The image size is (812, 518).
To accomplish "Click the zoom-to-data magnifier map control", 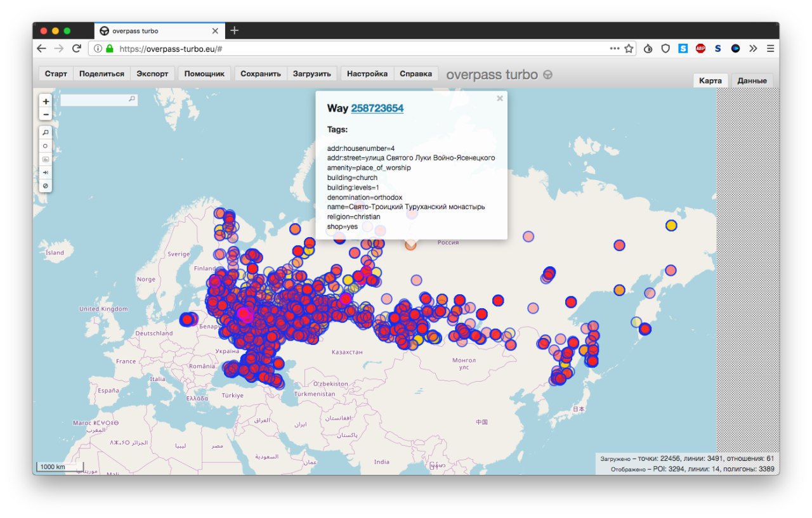I will [46, 133].
